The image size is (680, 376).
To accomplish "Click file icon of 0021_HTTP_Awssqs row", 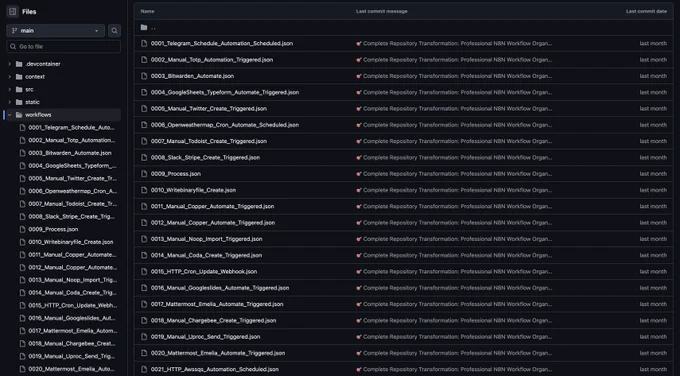I will [144, 369].
